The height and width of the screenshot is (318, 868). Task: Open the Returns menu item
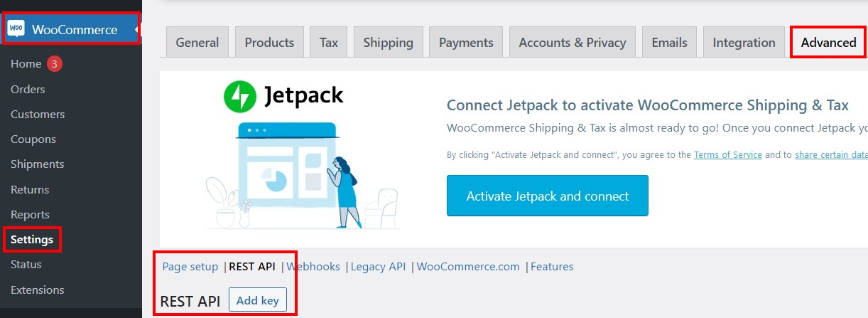30,189
